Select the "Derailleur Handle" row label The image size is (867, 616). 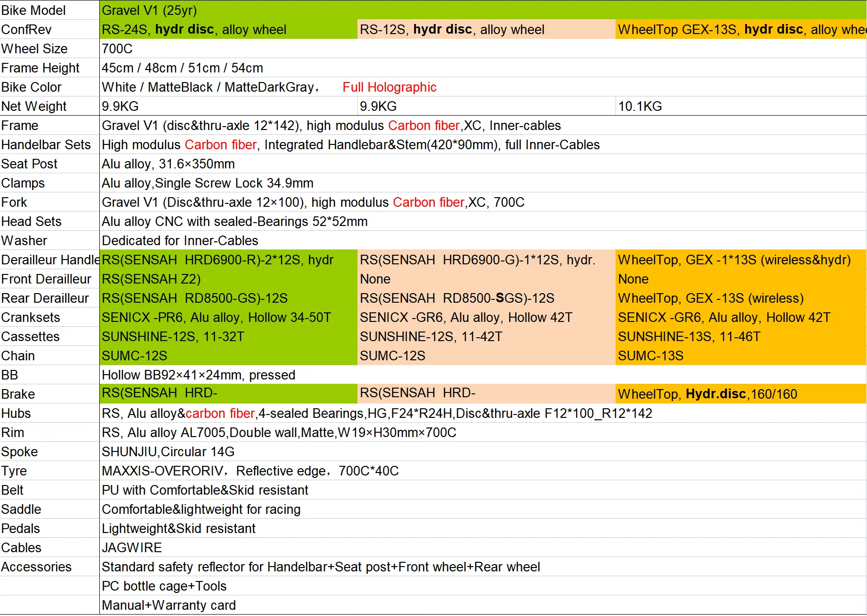50,260
